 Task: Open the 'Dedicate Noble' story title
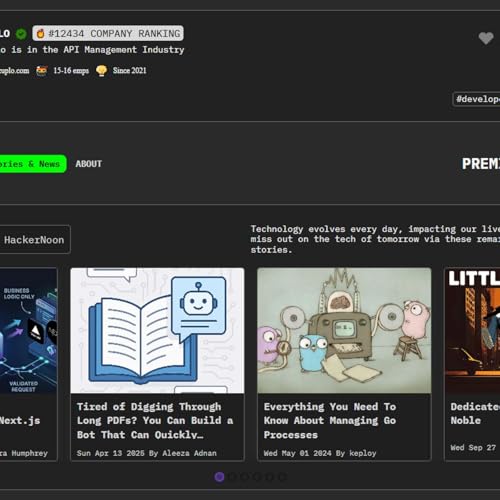475,413
